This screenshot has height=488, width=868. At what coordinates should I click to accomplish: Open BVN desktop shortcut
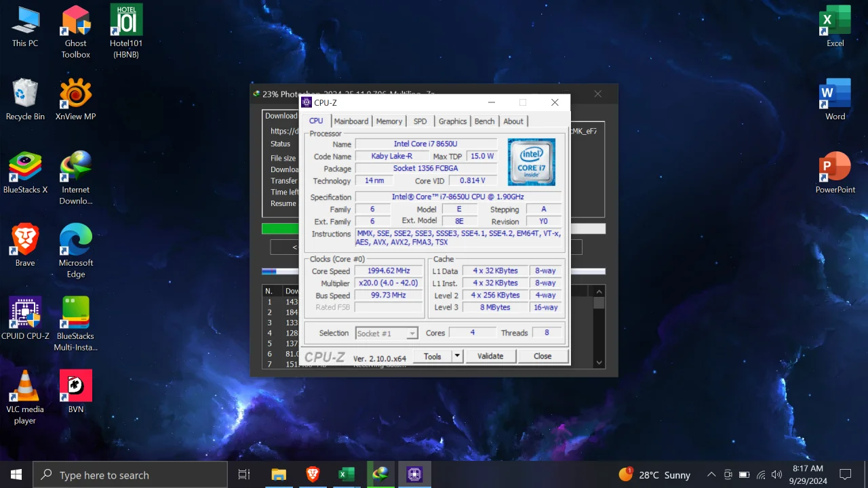coord(76,392)
